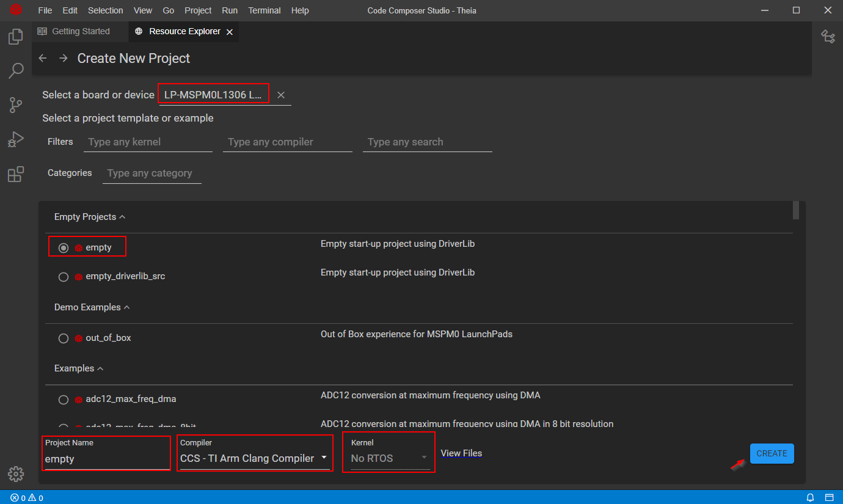843x504 pixels.
Task: Open the Source Control view icon
Action: coord(16,105)
